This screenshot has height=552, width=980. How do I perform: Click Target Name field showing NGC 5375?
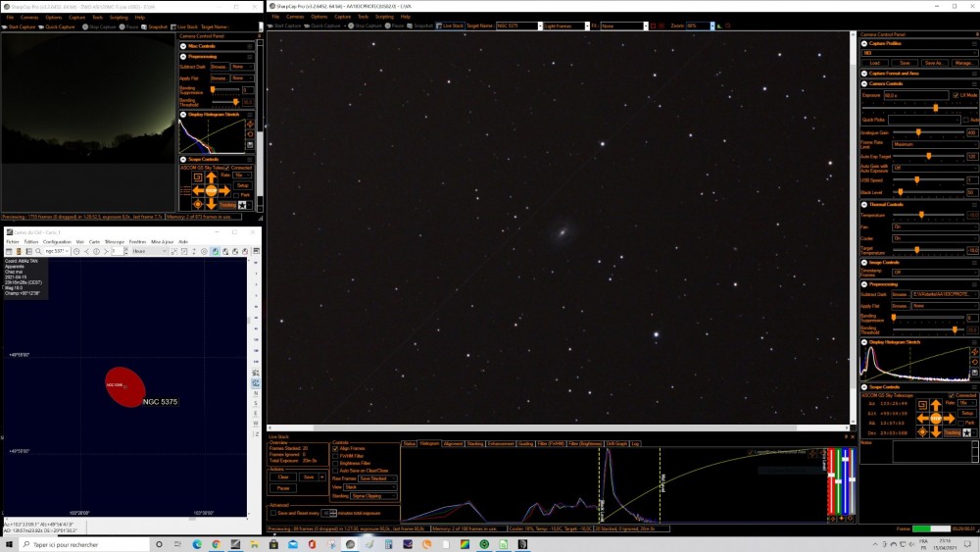518,25
